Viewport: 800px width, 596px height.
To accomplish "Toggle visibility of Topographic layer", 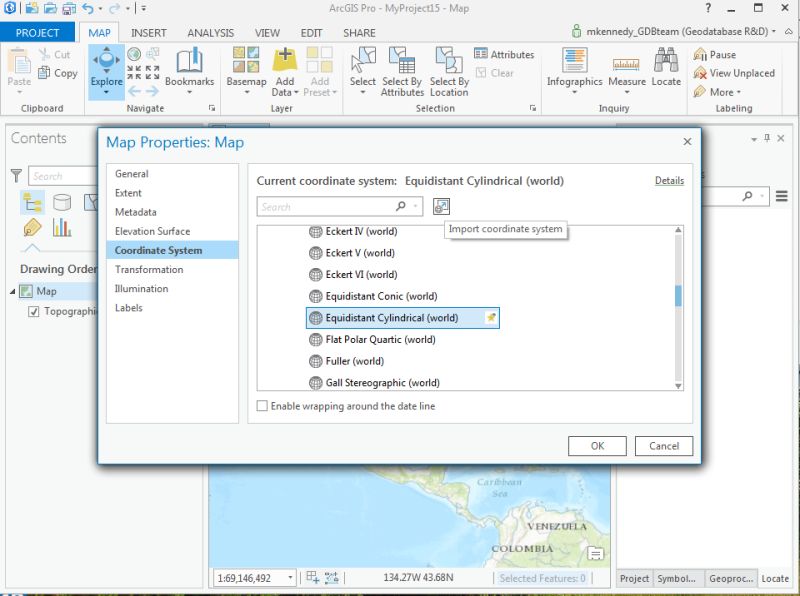I will click(34, 311).
